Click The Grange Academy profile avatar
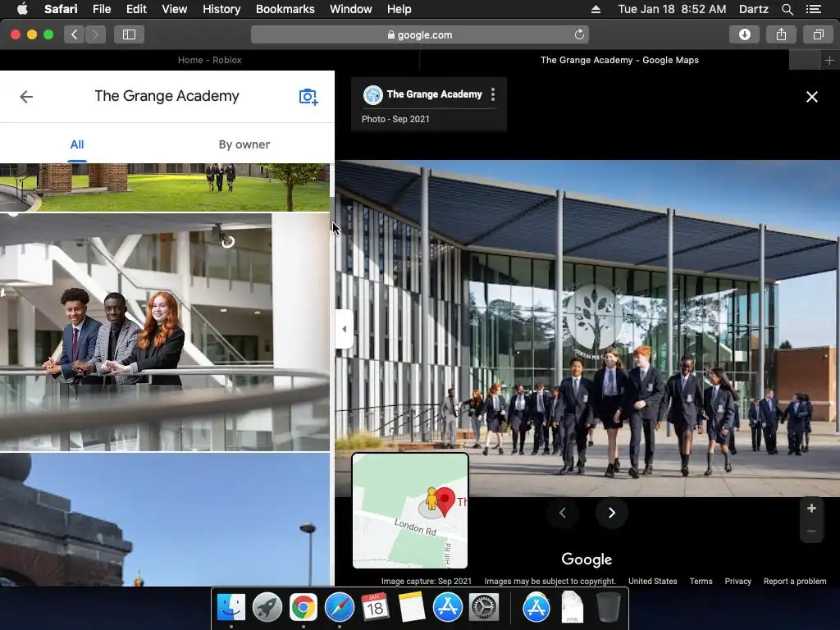The image size is (840, 630). 373,95
